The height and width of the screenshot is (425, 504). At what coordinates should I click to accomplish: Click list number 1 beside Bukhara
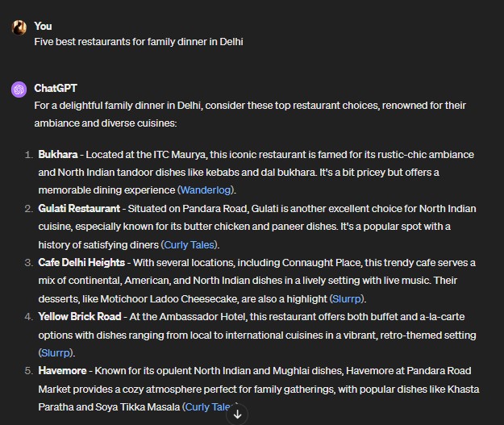pos(30,154)
